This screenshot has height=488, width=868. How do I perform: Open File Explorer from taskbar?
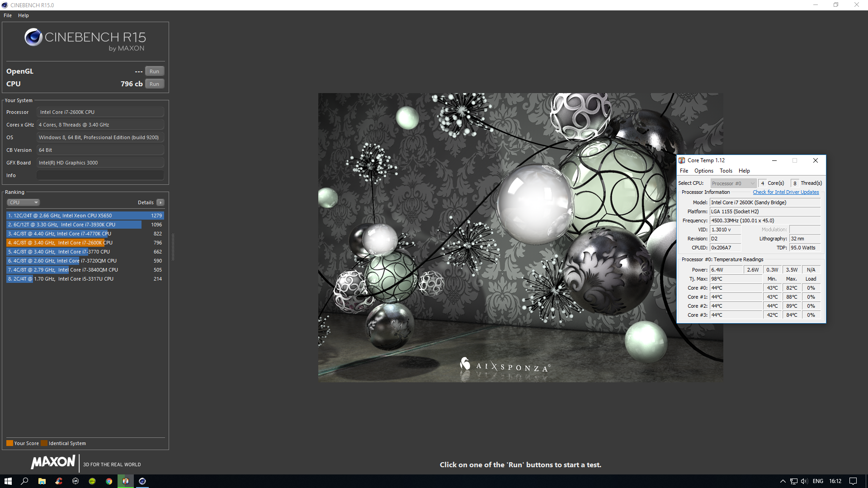[42, 481]
